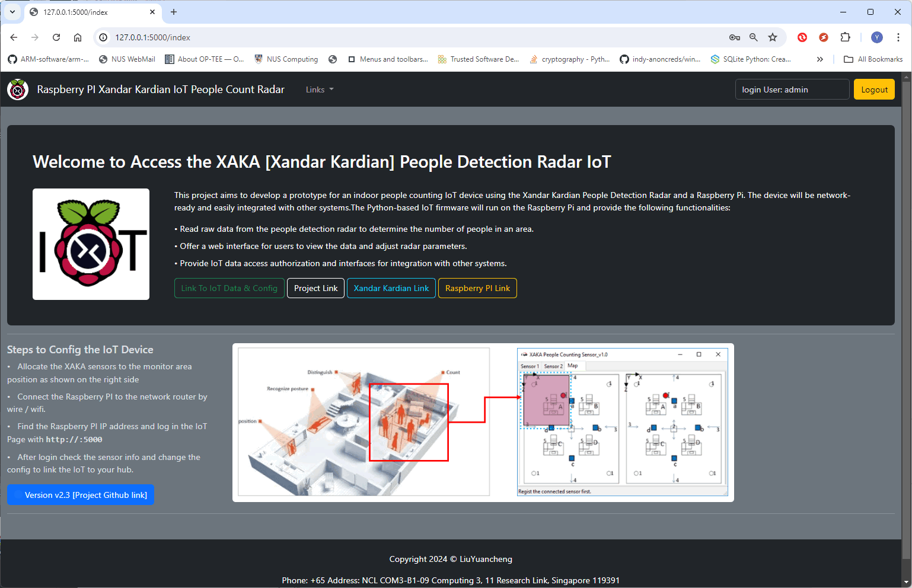
Task: Click the Steps to Config the IoT Device heading
Action: click(x=80, y=350)
